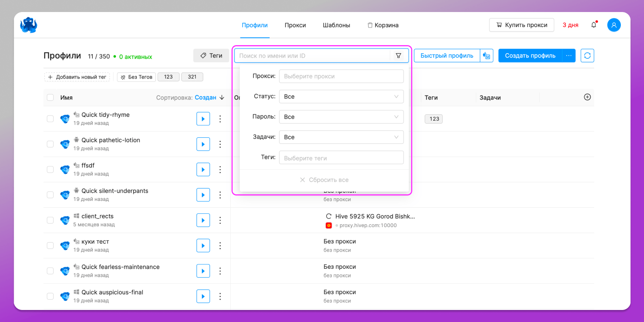Click Купить прокси button
Image resolution: width=644 pixels, height=322 pixels.
click(x=522, y=25)
